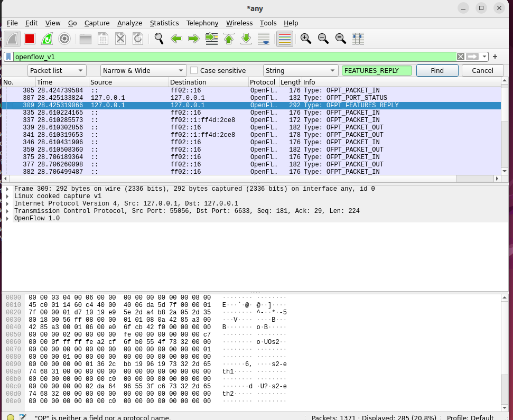The width and height of the screenshot is (513, 420).
Task: Open the Capture menu
Action: 97,23
